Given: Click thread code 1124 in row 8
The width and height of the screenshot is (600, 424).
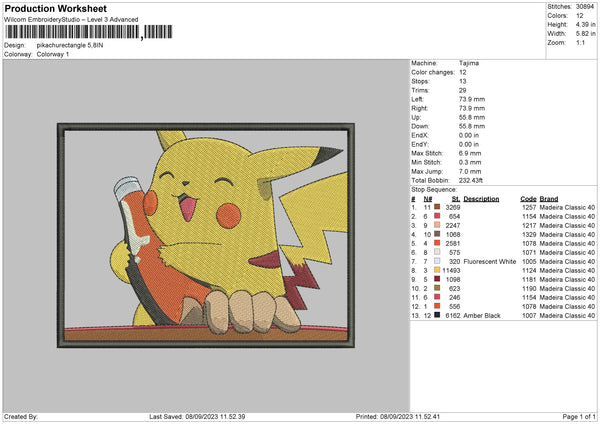Looking at the screenshot, I should pos(529,270).
